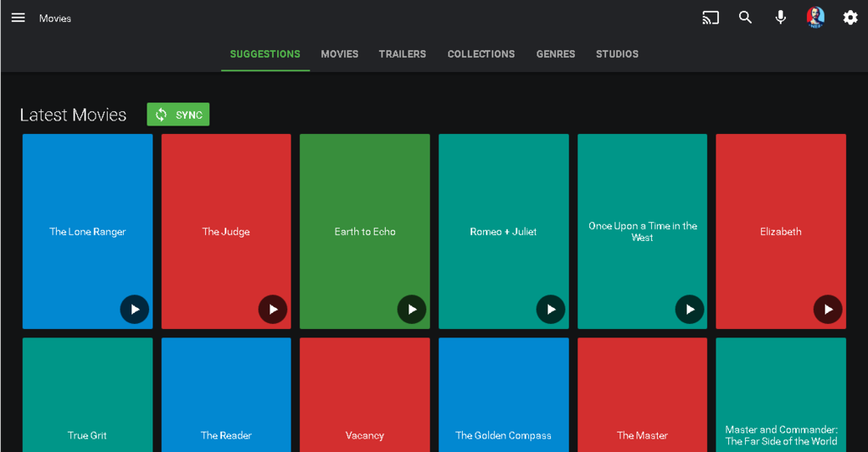This screenshot has height=452, width=868.
Task: Open settings via the gear icon
Action: (x=850, y=18)
